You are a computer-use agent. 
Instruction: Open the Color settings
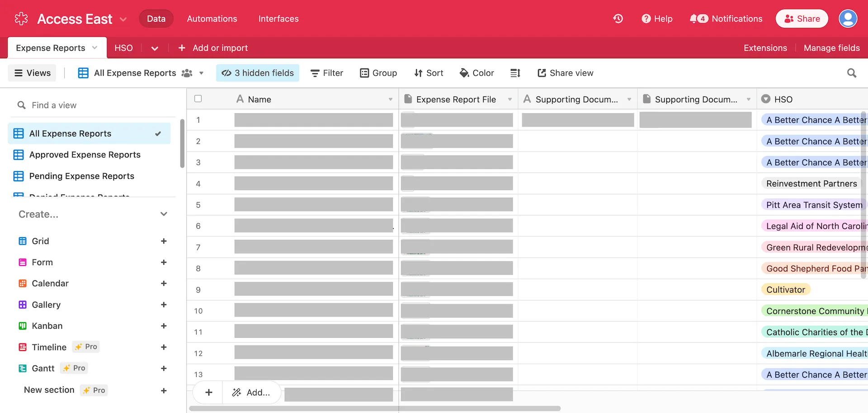click(476, 72)
